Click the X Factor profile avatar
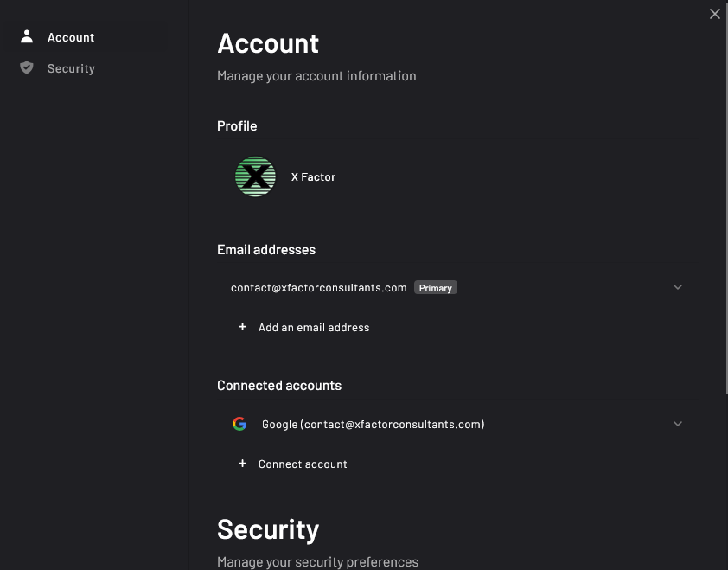Image resolution: width=728 pixels, height=570 pixels. click(x=255, y=176)
